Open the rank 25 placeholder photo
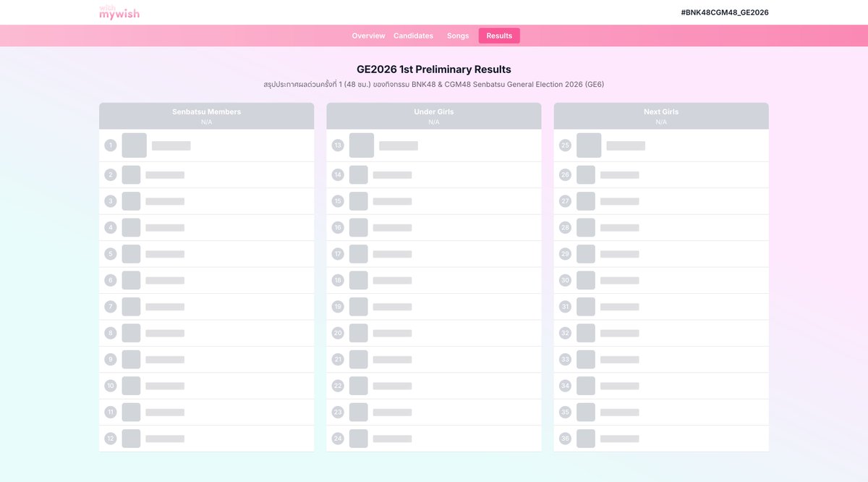Viewport: 868px width, 482px height. 589,145
